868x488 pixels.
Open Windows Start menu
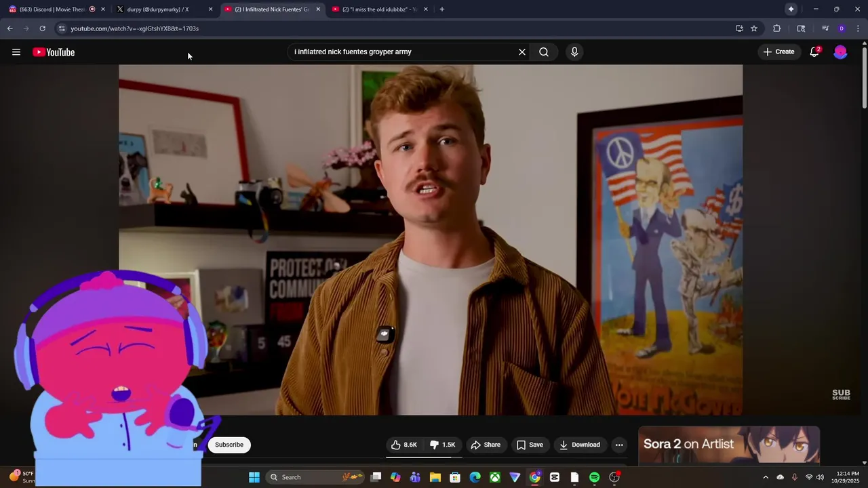click(x=254, y=477)
